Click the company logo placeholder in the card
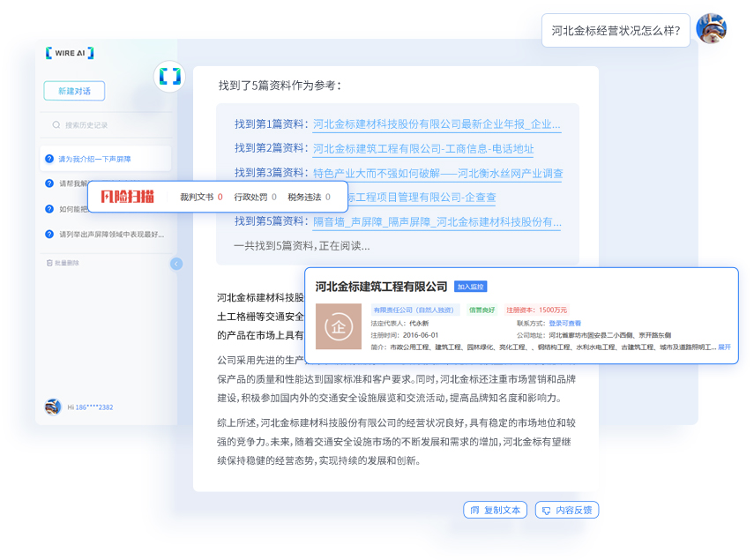The width and height of the screenshot is (754, 560). [339, 326]
